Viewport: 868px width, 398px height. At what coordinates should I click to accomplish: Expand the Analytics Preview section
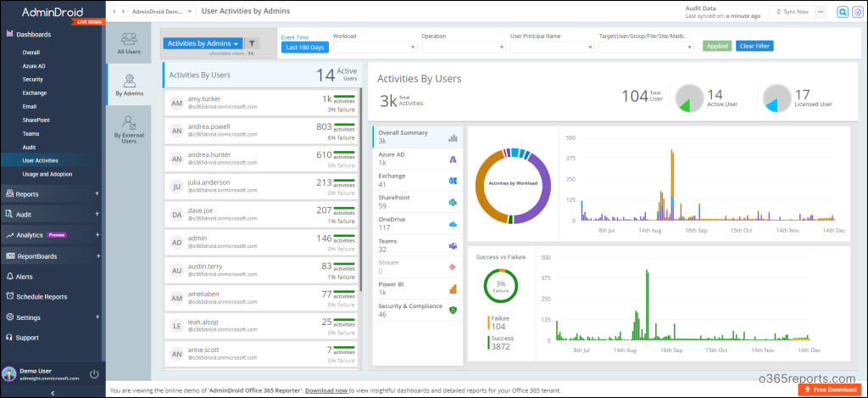[97, 234]
